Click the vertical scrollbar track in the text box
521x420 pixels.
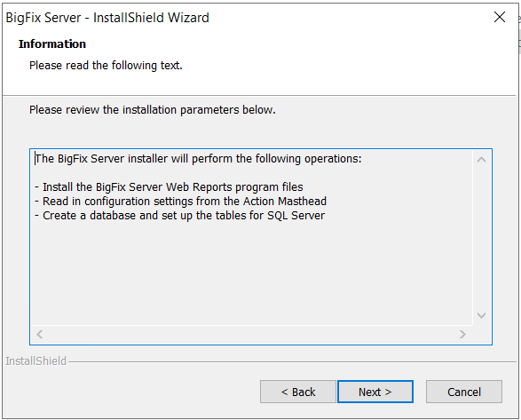[481, 237]
